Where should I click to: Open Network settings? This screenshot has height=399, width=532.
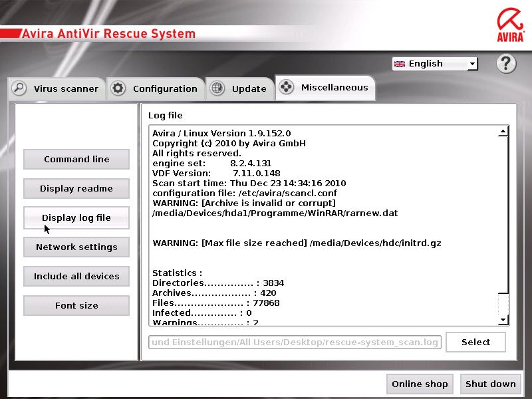(x=76, y=247)
